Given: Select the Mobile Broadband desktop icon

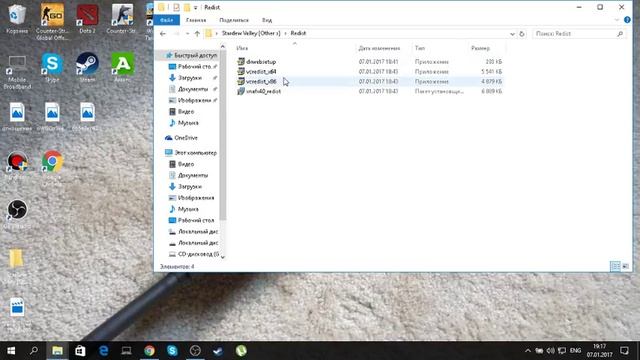Looking at the screenshot, I should click(x=17, y=72).
